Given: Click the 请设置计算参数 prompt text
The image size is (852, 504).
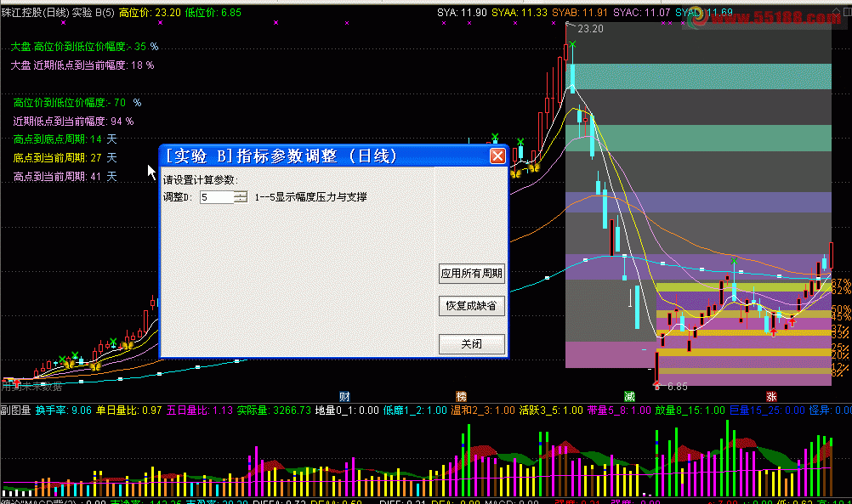Looking at the screenshot, I should click(201, 180).
